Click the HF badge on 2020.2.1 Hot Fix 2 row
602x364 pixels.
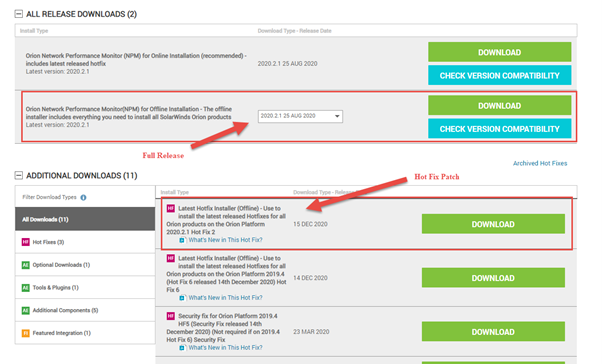coord(171,208)
